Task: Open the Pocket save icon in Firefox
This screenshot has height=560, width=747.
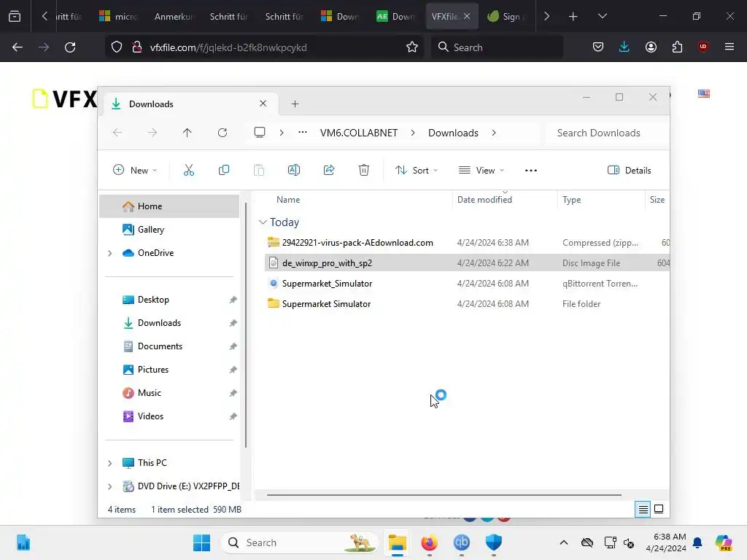Action: (x=598, y=47)
